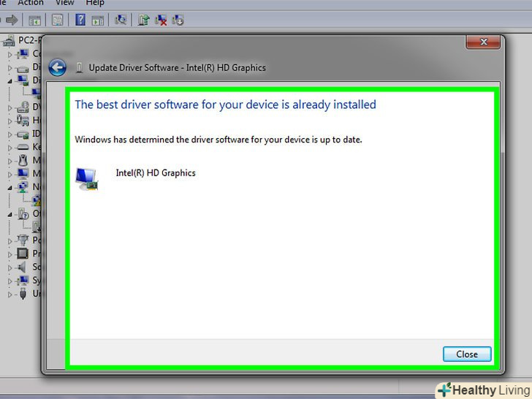Click the Close button in dialog
The width and height of the screenshot is (532, 399).
tap(467, 354)
